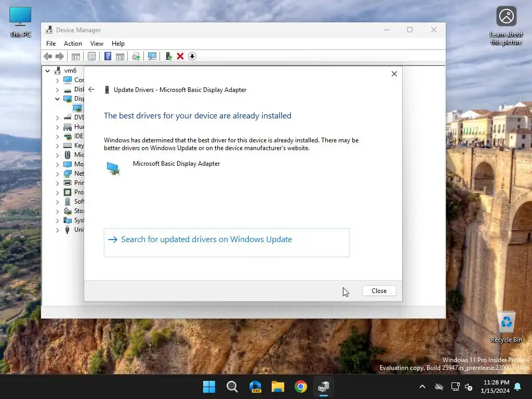Viewport: 532px width, 399px height.
Task: Collapse the vm6 root node
Action: [x=47, y=71]
